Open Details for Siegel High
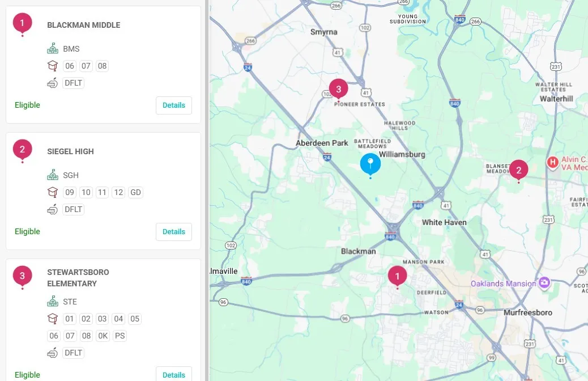 [174, 232]
